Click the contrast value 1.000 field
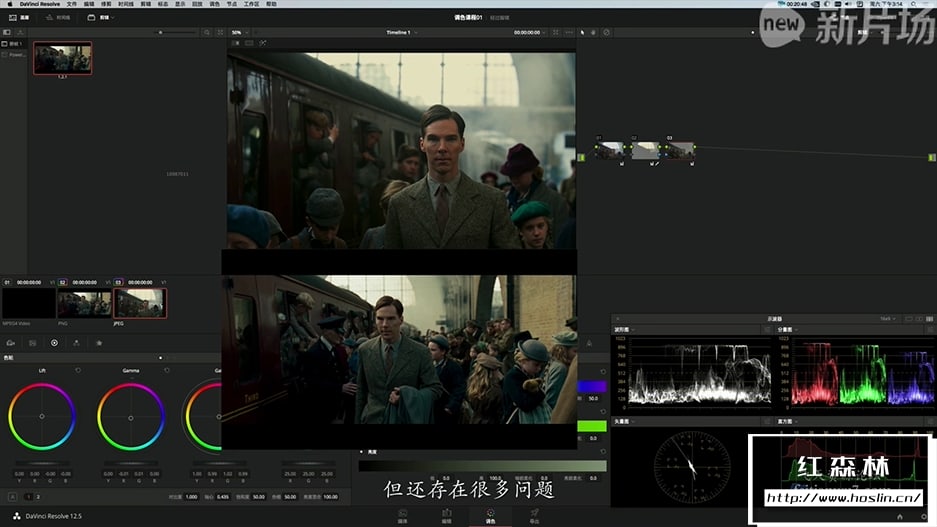Screen dimensions: 937x527 click(191, 497)
